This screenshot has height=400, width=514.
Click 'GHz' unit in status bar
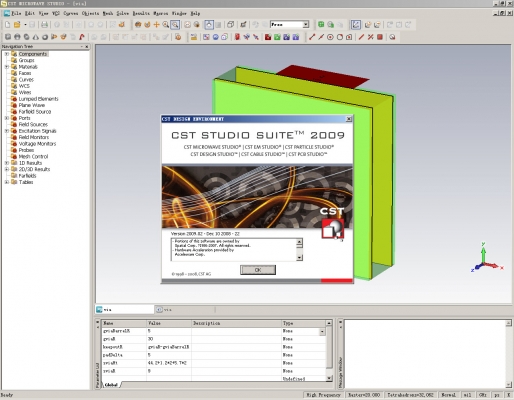coord(482,395)
